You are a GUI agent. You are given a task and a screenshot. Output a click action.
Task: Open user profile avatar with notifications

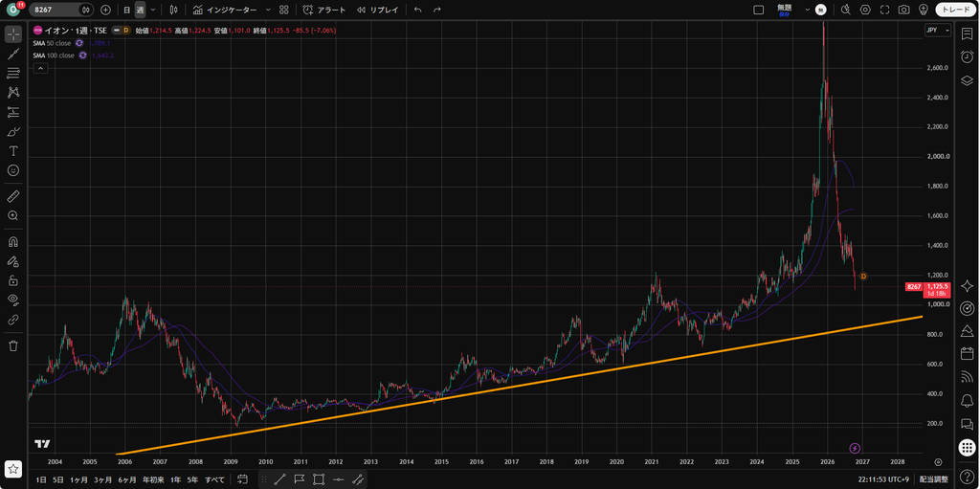point(12,10)
